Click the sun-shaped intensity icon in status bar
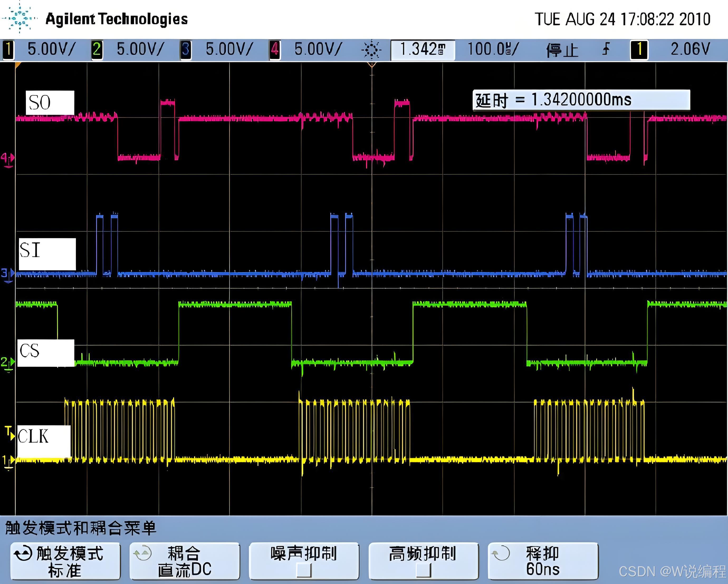 371,50
